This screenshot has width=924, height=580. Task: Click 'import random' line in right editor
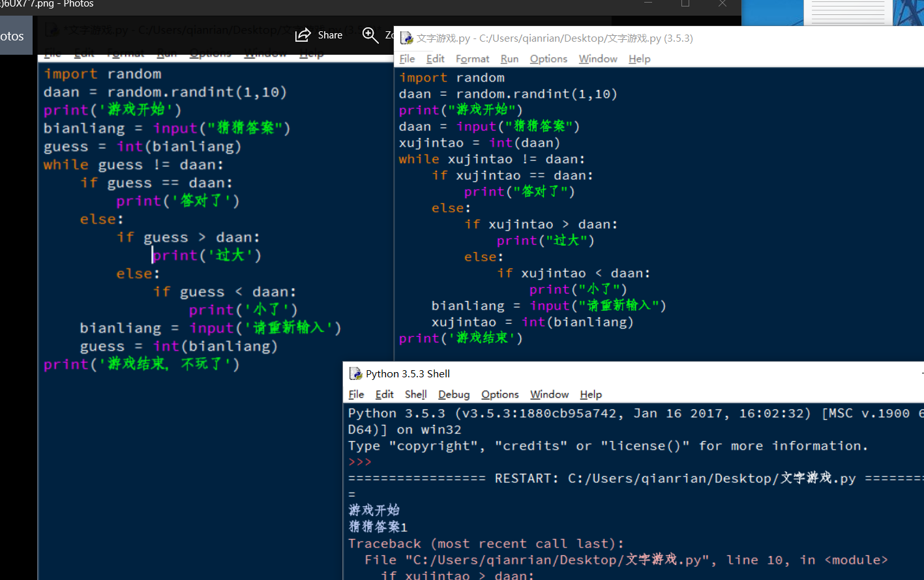click(x=452, y=78)
